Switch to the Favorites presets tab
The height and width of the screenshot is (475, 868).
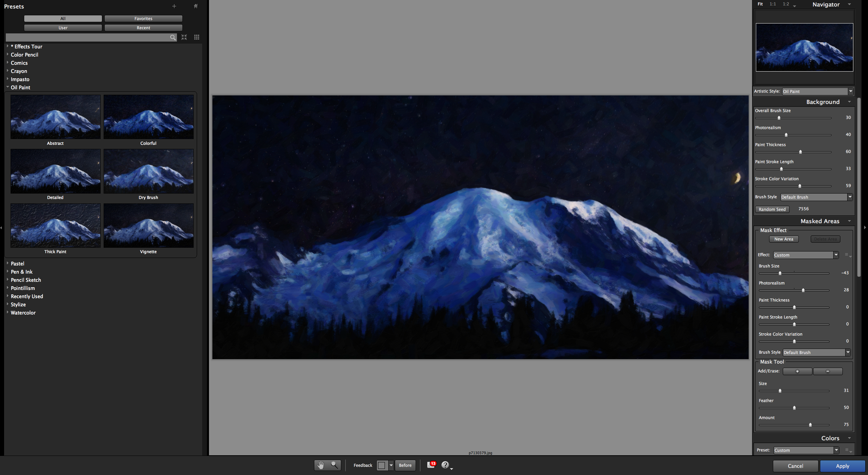143,18
